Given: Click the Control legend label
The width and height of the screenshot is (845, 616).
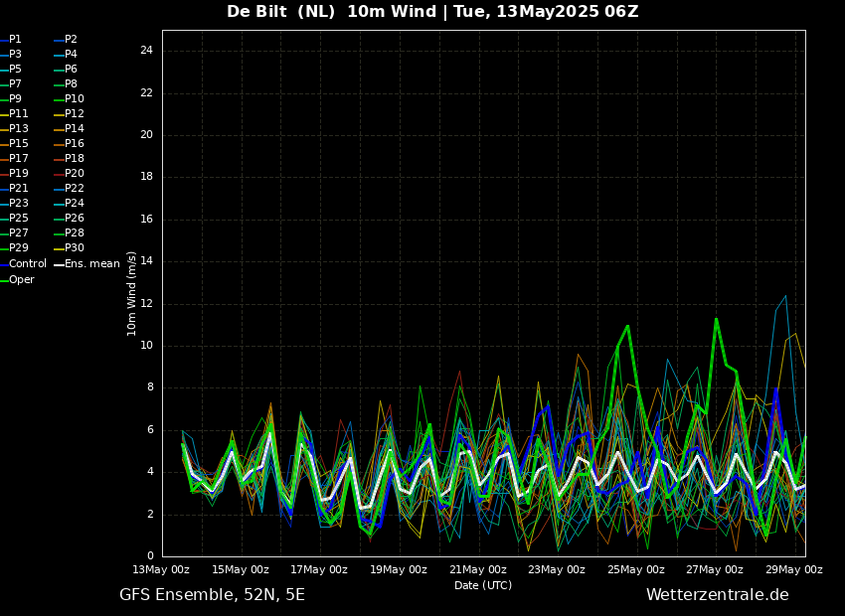Looking at the screenshot, I should 27,264.
